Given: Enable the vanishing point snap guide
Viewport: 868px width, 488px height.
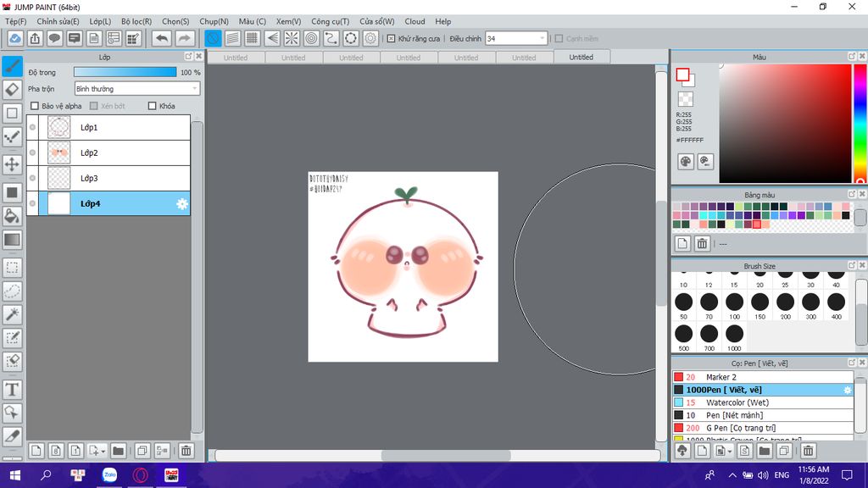Looking at the screenshot, I should tap(272, 38).
